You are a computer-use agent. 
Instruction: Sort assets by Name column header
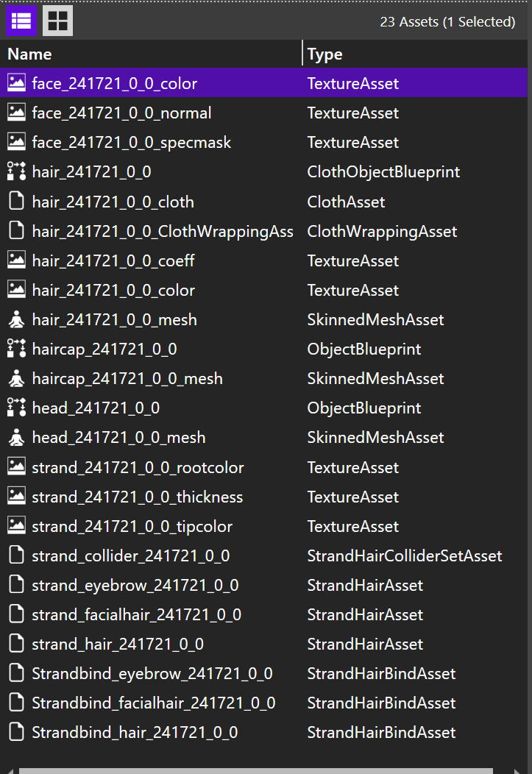[29, 54]
